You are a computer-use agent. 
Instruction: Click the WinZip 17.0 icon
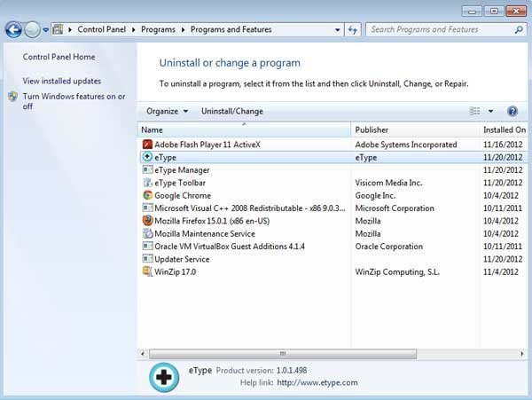pos(147,271)
